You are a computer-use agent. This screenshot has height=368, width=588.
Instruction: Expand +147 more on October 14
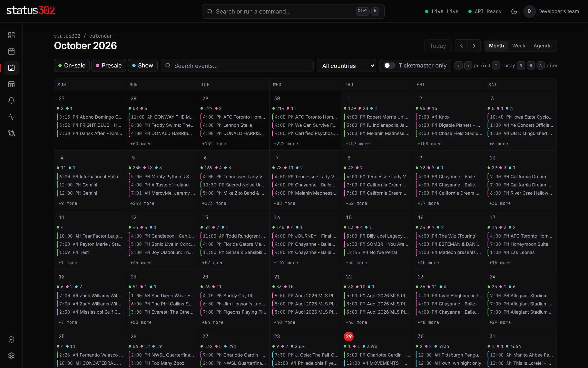click(286, 263)
